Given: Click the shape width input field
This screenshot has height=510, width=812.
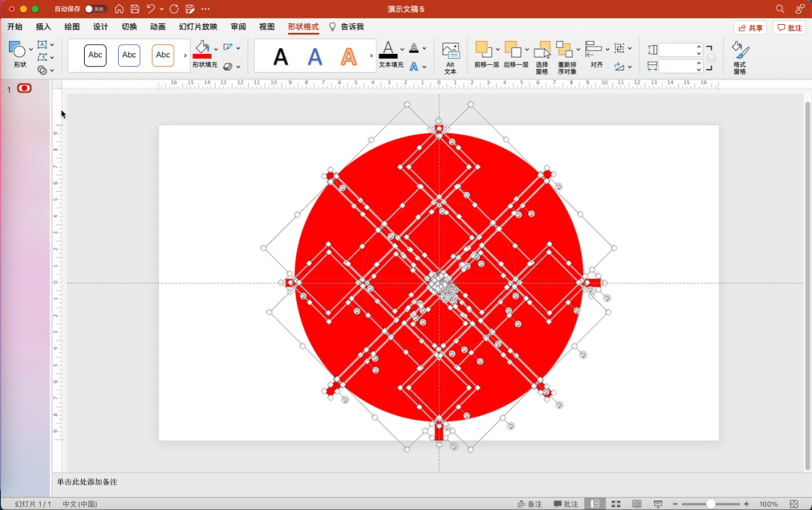Looking at the screenshot, I should [680, 66].
